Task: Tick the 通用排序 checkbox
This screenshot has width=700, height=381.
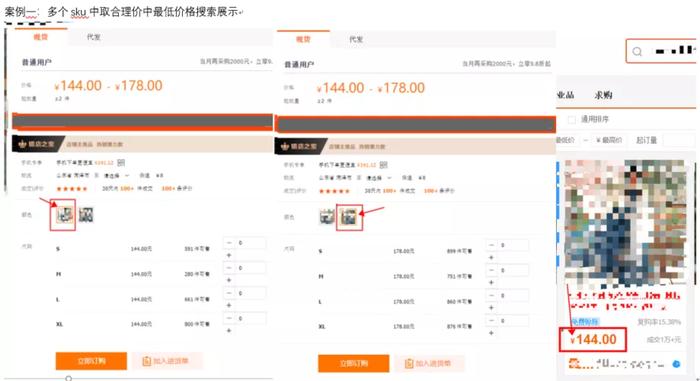Action: pos(571,119)
